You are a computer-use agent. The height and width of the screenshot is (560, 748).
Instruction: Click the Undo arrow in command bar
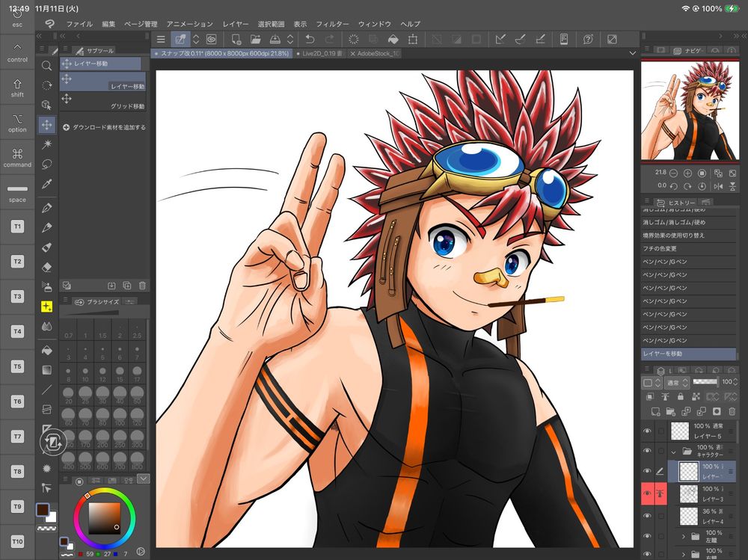(x=310, y=39)
